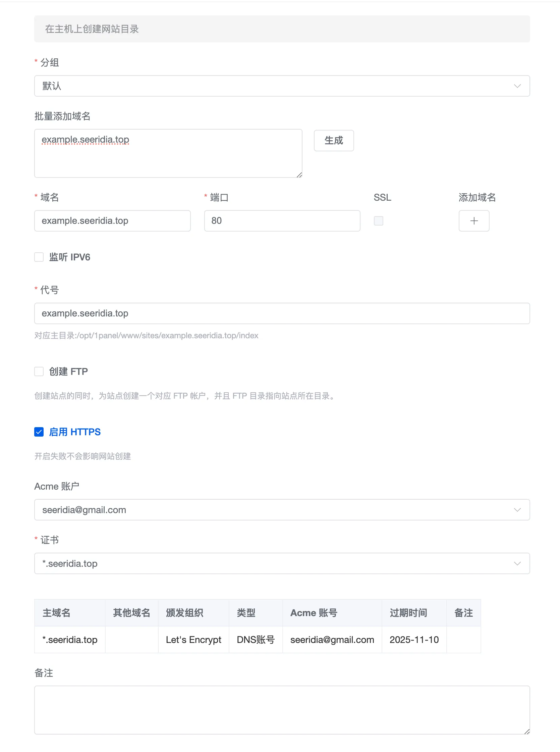The height and width of the screenshot is (752, 560).
Task: Open the 分组 dropdown showing 默认
Action: [271, 86]
